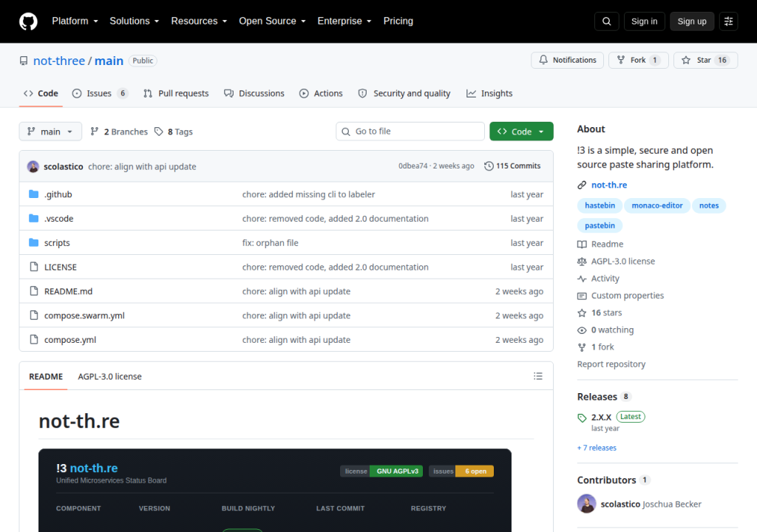Click scolastico avatar in commit header
Screen dimensions: 757x532
click(33, 166)
